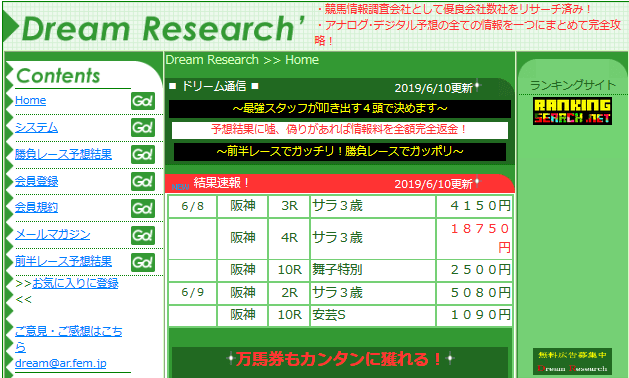This screenshot has width=629, height=378.
Task: View the 会員規約 link
Action: point(37,208)
